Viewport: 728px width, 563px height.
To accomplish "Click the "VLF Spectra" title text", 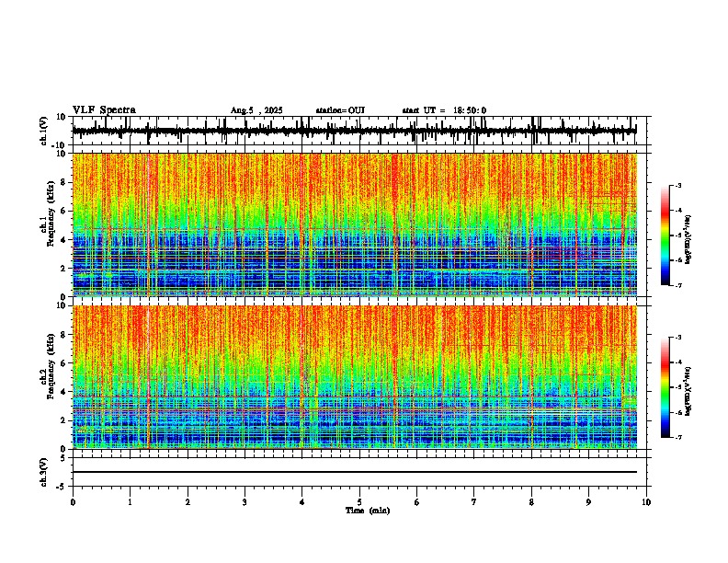I will tap(104, 110).
